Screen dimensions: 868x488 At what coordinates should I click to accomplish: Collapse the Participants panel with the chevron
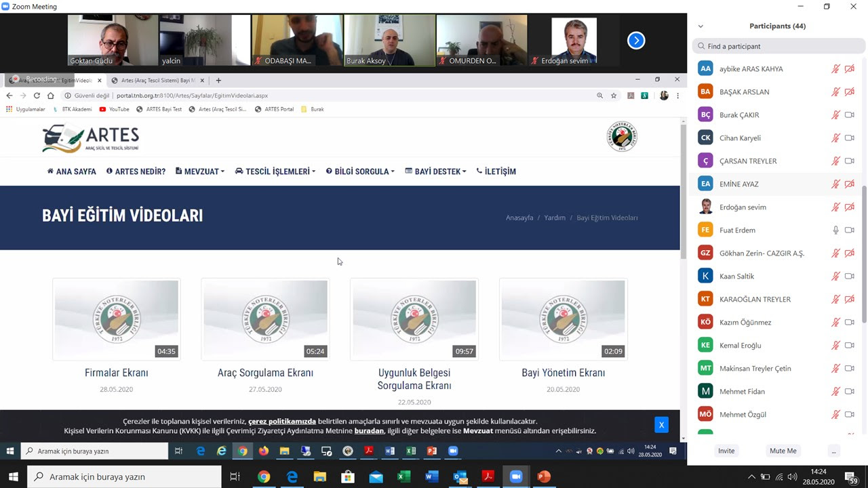coord(701,26)
